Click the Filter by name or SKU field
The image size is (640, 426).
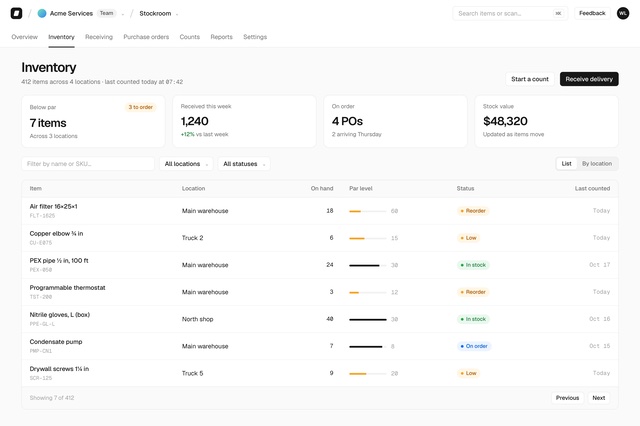pyautogui.click(x=88, y=164)
